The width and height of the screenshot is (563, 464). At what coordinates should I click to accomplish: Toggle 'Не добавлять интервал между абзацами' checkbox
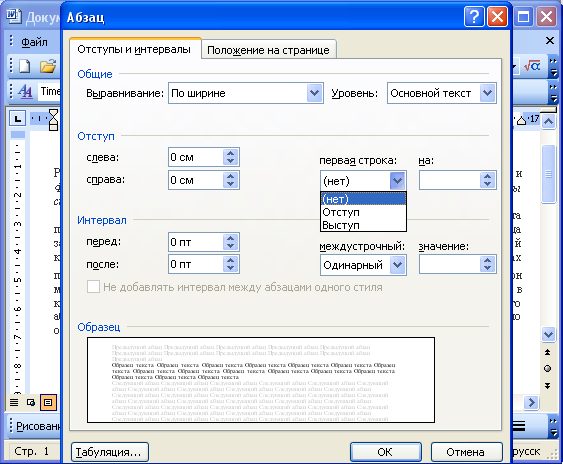93,287
